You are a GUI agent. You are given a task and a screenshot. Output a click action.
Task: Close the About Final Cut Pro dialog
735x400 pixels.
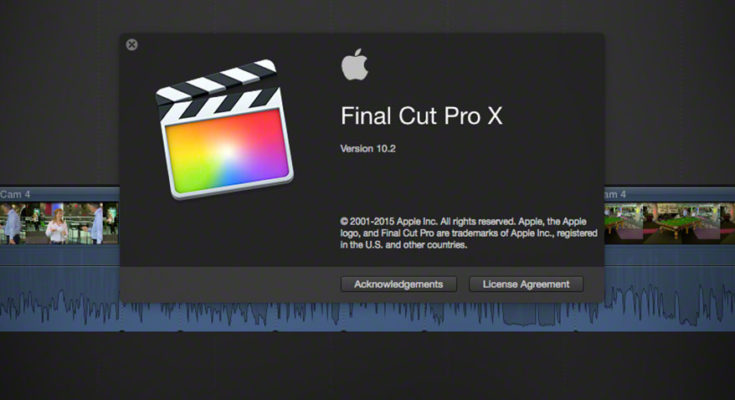(x=132, y=45)
